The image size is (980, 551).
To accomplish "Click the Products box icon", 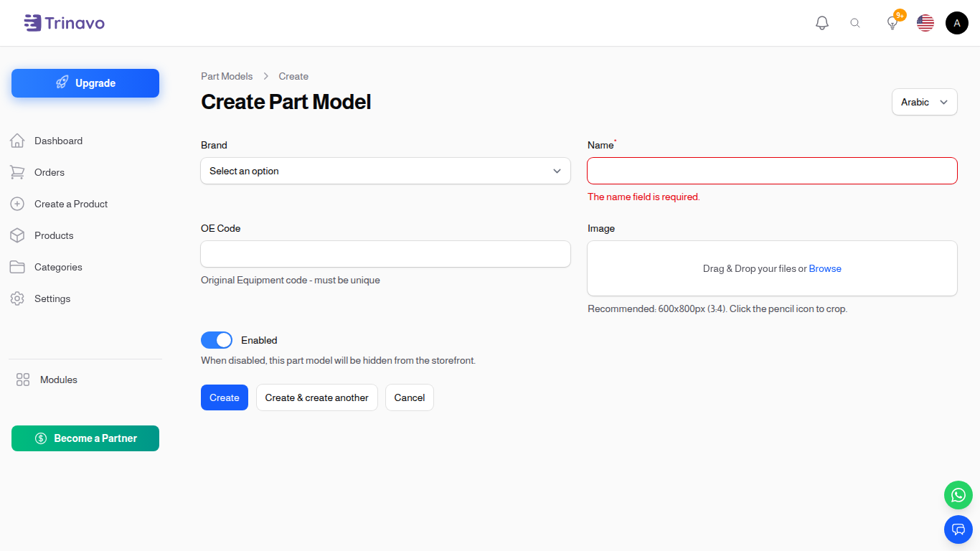I will click(17, 235).
